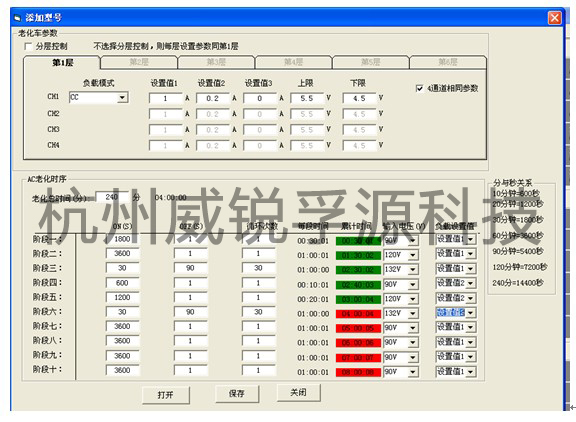
Task: Click the 阶段三 循环次数 field with 30
Action: (x=258, y=268)
